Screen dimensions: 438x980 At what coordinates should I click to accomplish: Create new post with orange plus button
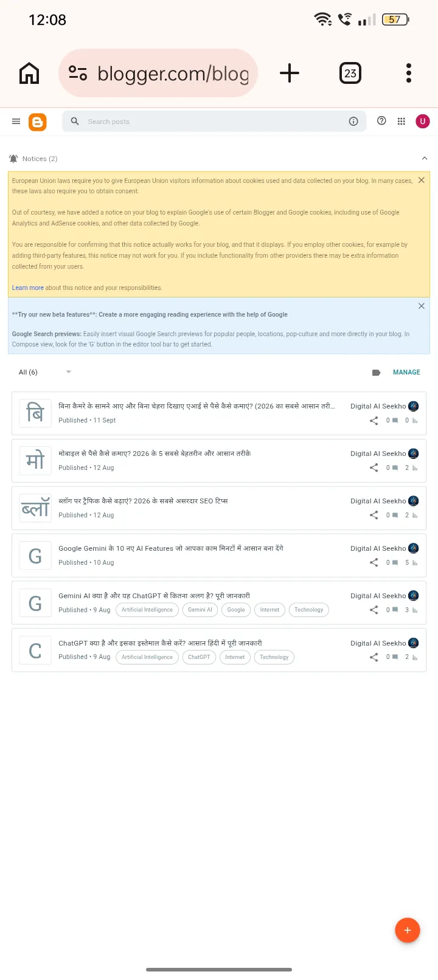408,930
